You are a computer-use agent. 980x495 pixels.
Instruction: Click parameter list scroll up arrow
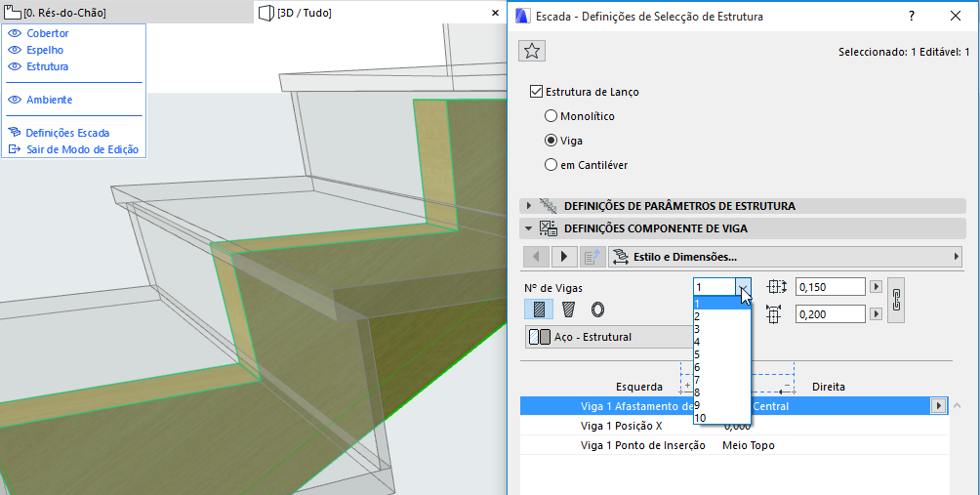coord(958,405)
